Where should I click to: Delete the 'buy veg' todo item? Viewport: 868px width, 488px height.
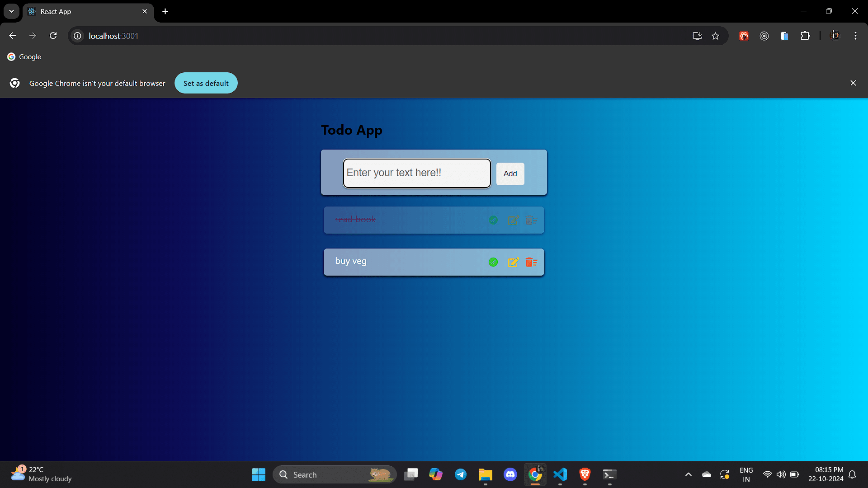tap(531, 262)
